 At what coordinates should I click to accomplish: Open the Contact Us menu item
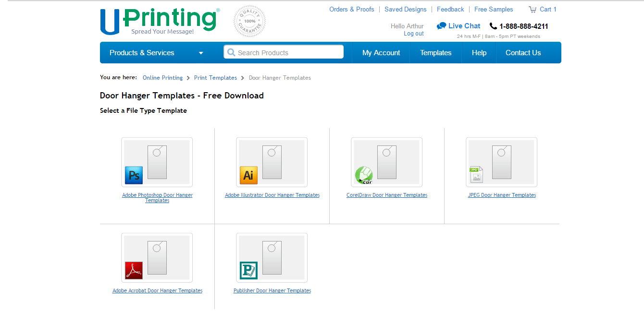(x=523, y=53)
